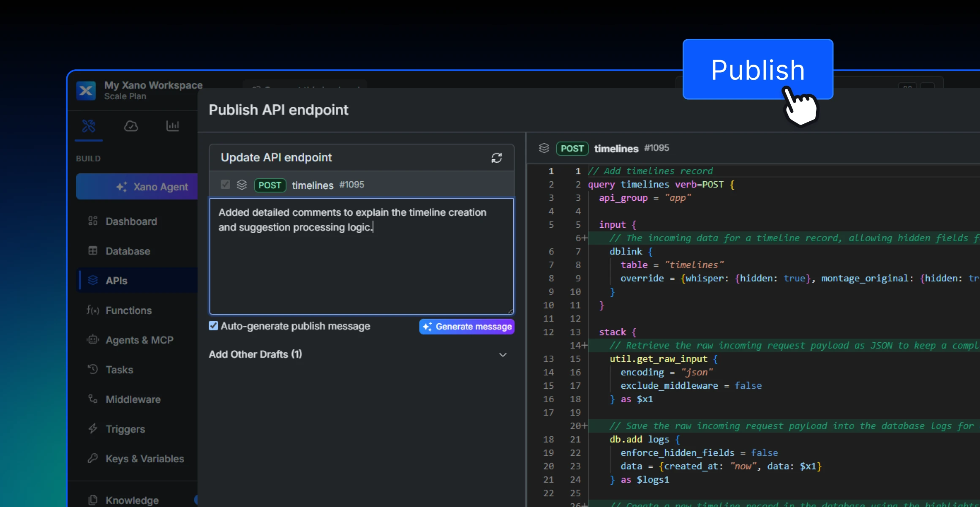This screenshot has height=507, width=980.
Task: Click the Scale Plan label
Action: [x=125, y=96]
